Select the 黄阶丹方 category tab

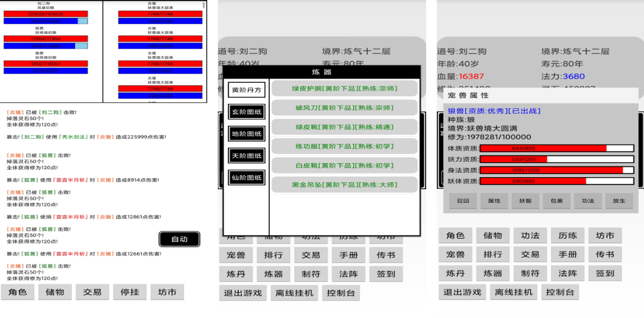click(247, 90)
